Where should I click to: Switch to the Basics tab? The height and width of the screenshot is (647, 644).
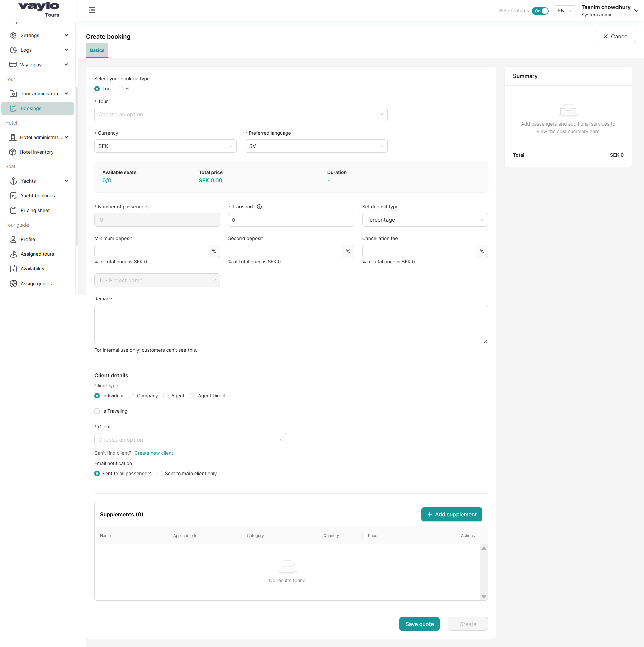[x=97, y=50]
